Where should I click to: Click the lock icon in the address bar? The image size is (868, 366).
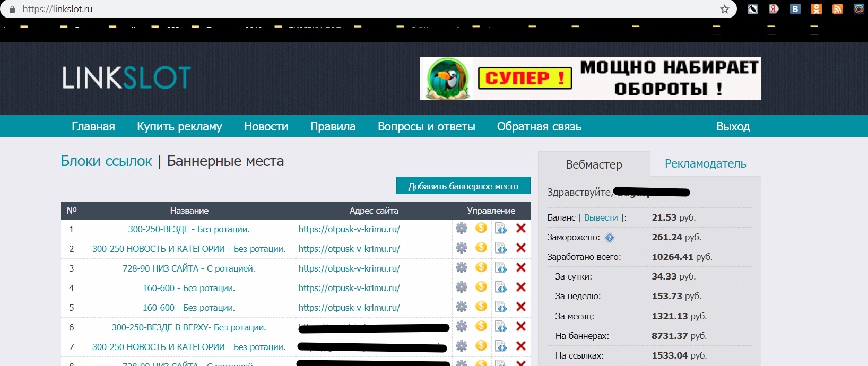(x=12, y=9)
